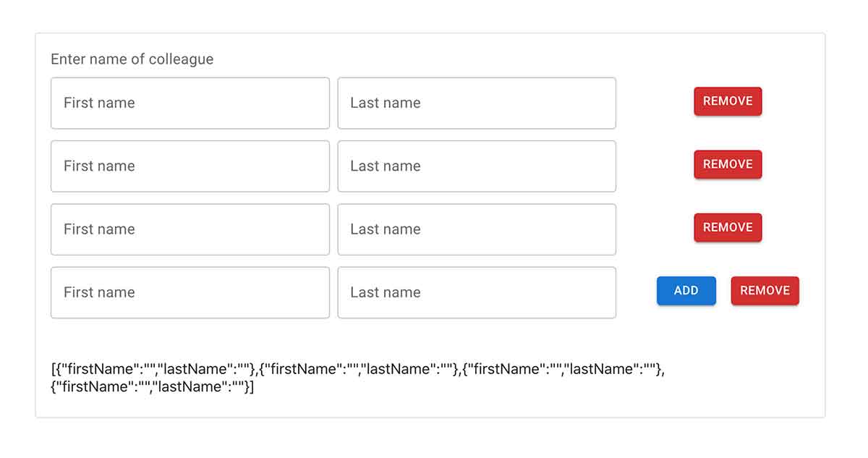The width and height of the screenshot is (868, 458).
Task: Click the first row's Last name field
Action: coord(476,103)
